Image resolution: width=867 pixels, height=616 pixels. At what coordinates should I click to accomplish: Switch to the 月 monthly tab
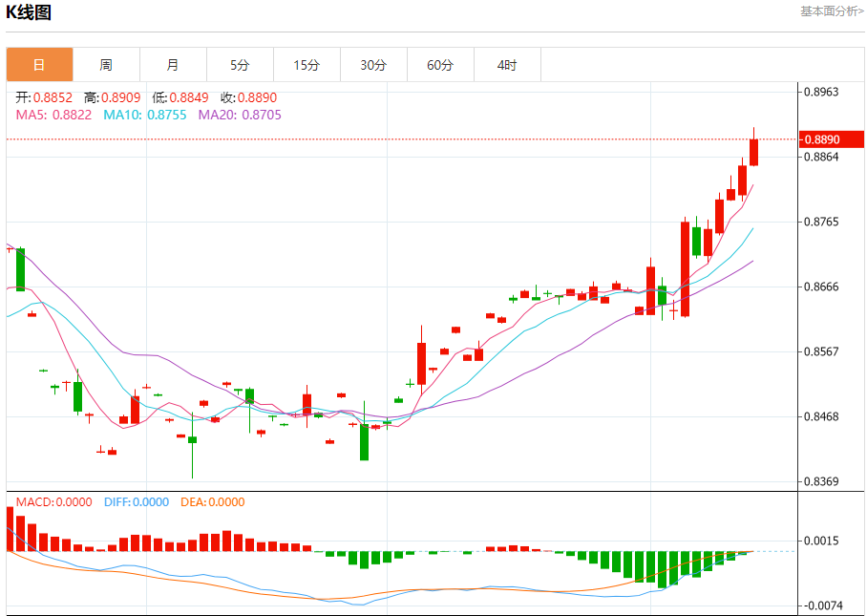point(173,65)
